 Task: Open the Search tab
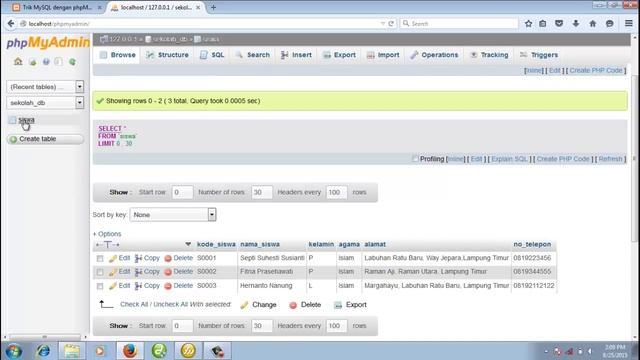click(x=253, y=55)
